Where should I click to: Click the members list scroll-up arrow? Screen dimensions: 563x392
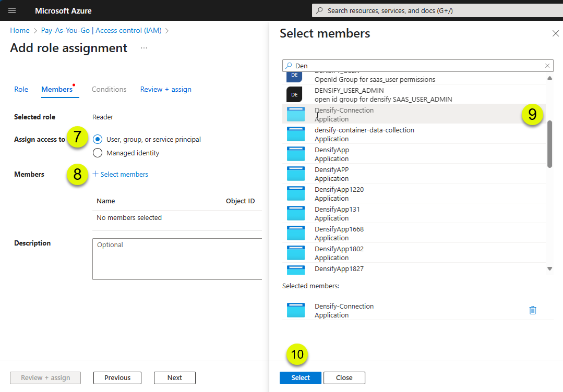point(549,78)
